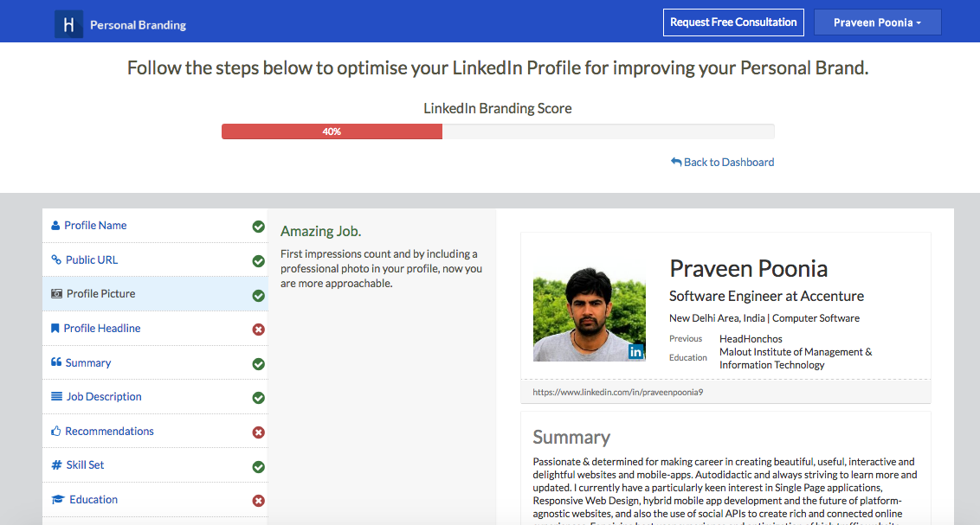Click the H logo in the header
This screenshot has height=525, width=980.
68,24
